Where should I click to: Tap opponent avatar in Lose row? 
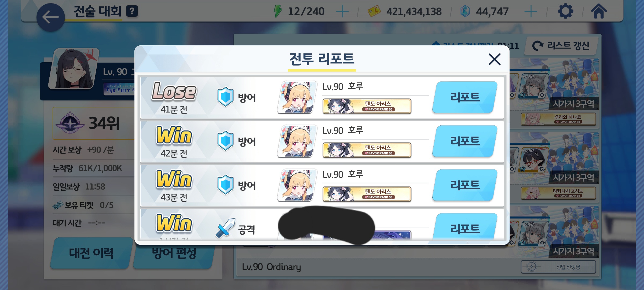pyautogui.click(x=297, y=97)
